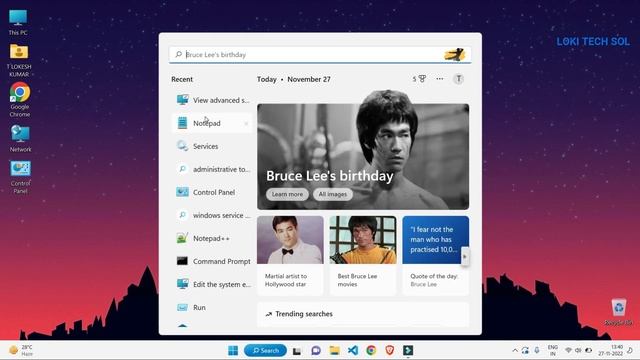
Task: Select This PC desktop icon
Action: (x=18, y=22)
